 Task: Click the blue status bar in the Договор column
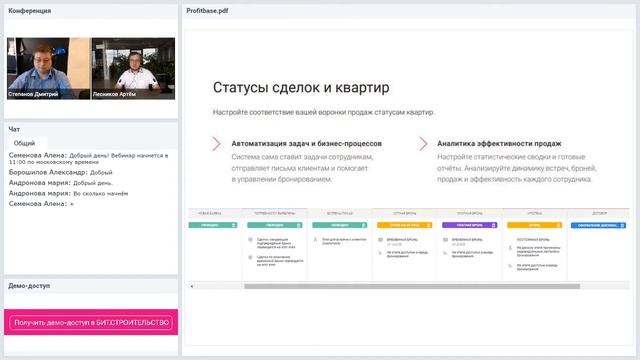598,225
